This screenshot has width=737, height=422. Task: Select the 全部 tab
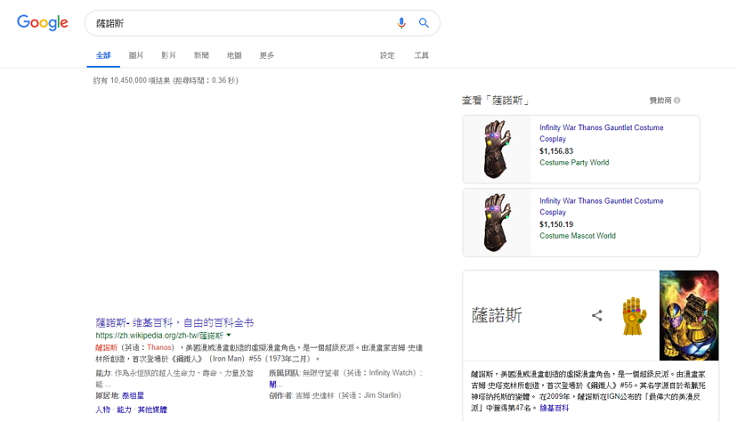(103, 55)
